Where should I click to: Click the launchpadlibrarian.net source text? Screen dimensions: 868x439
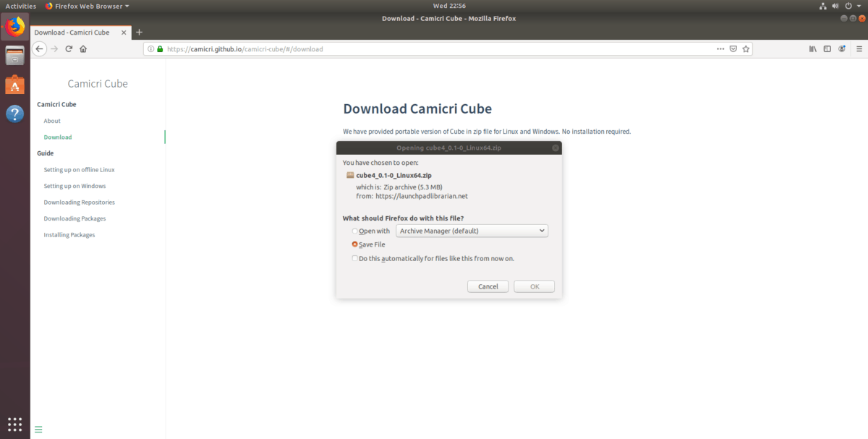(x=422, y=195)
